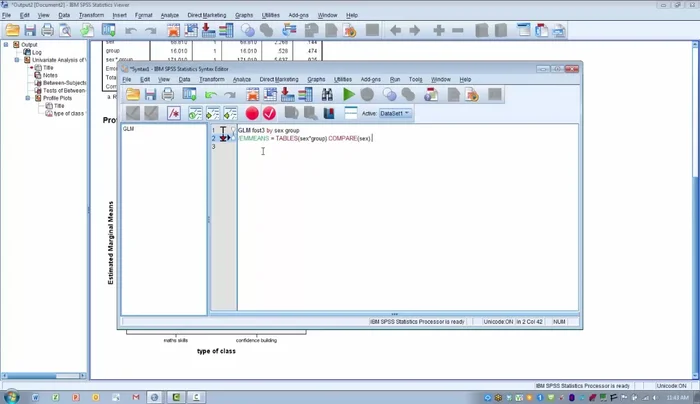Image resolution: width=700 pixels, height=404 pixels.
Task: Undo icon in Syntax Editor toolbar
Action: point(211,94)
